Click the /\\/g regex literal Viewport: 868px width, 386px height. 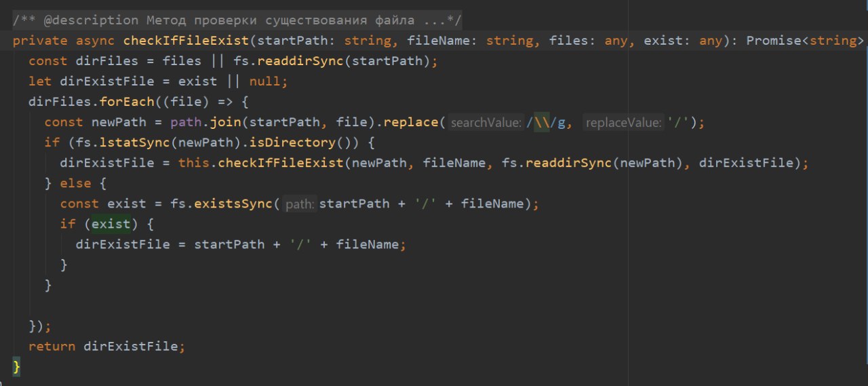click(x=550, y=122)
